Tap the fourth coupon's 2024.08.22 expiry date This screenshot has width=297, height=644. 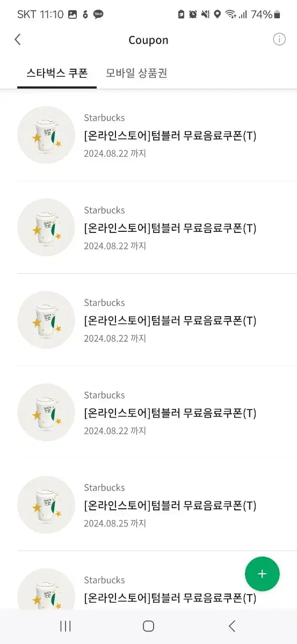115,431
